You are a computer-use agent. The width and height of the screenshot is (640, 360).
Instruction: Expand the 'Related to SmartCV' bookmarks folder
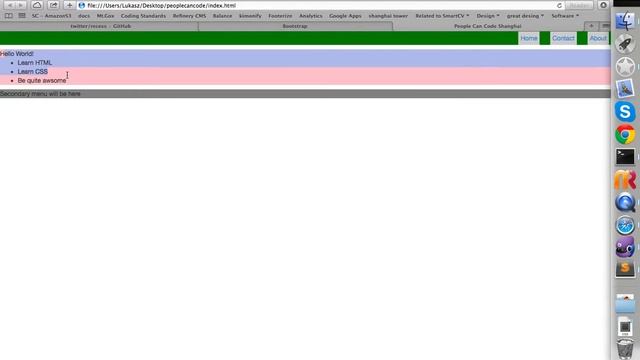442,16
